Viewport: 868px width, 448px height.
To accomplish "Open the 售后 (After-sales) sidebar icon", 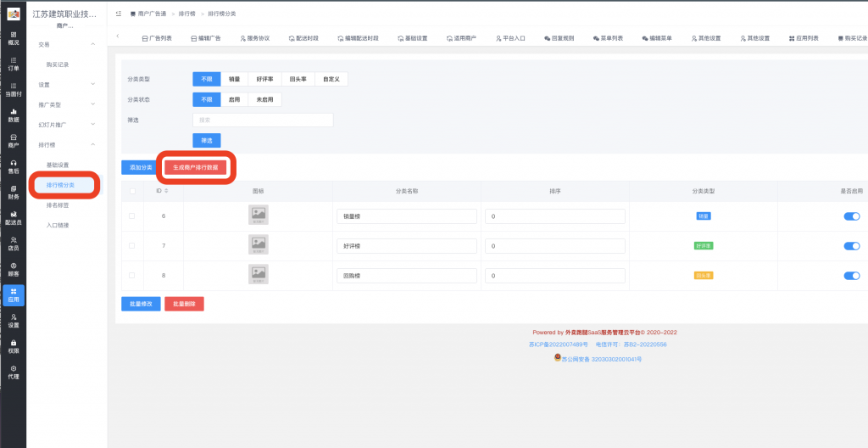I will click(14, 166).
